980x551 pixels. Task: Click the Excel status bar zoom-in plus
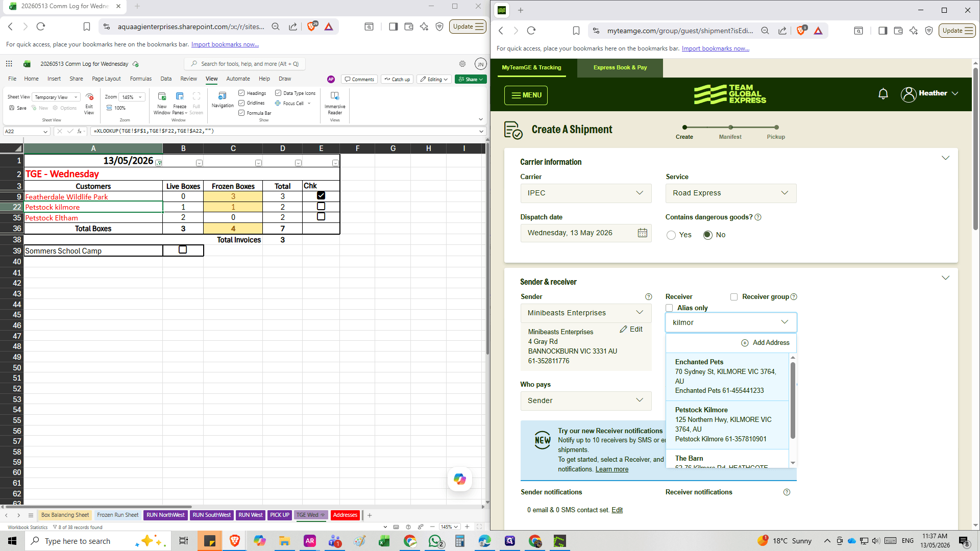467,527
